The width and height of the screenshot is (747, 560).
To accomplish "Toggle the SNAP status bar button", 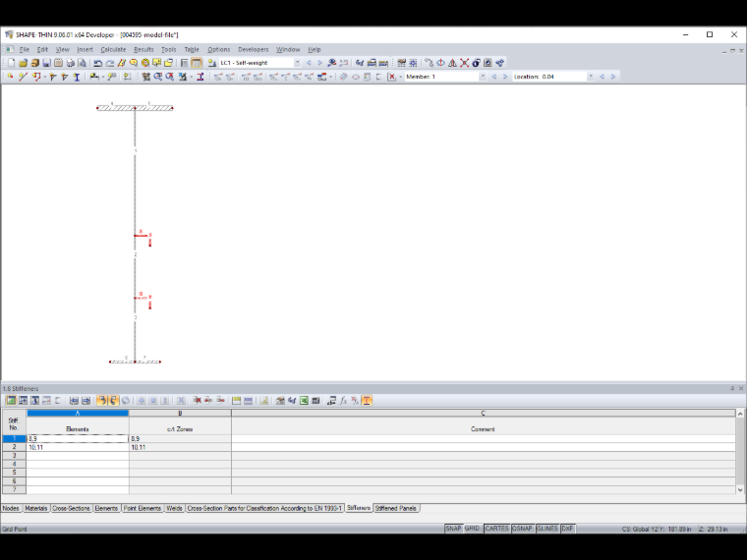I will 453,529.
